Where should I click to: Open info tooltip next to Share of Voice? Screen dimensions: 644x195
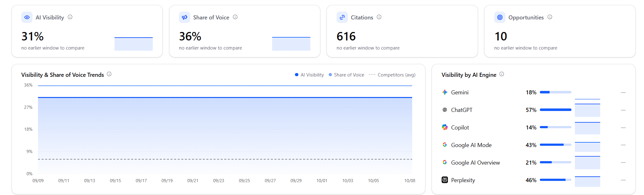coord(235,17)
